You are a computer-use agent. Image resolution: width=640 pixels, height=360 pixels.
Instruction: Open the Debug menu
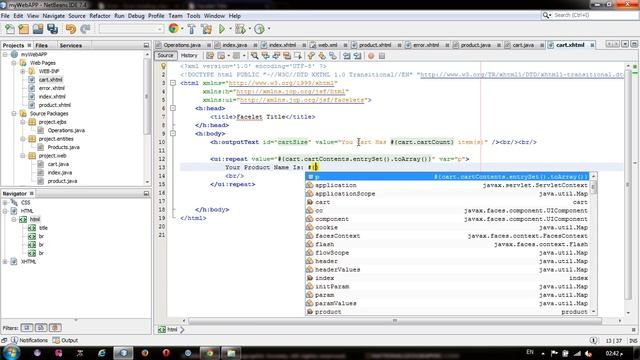(x=136, y=16)
